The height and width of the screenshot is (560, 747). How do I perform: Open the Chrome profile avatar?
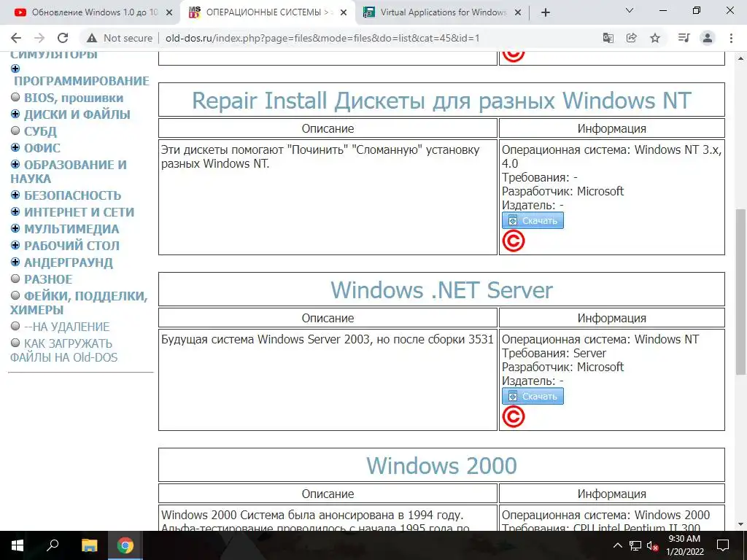click(708, 38)
